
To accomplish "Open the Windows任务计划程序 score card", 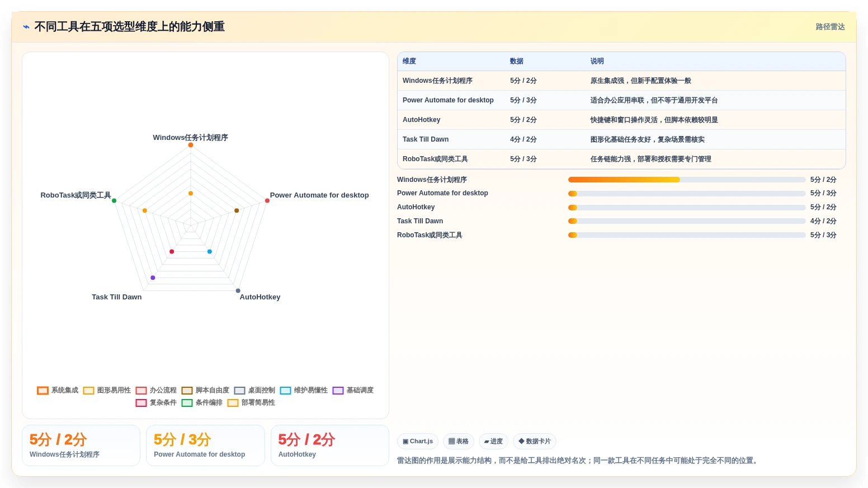I will 81,445.
